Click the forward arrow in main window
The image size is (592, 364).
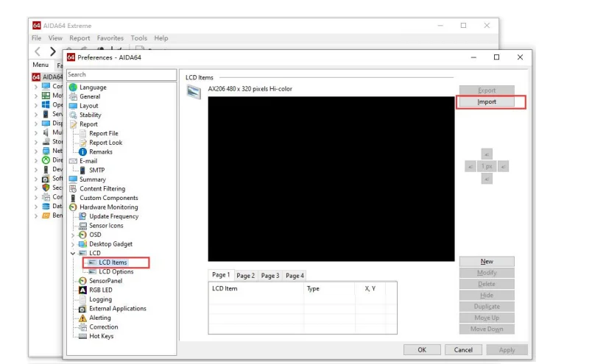click(53, 51)
